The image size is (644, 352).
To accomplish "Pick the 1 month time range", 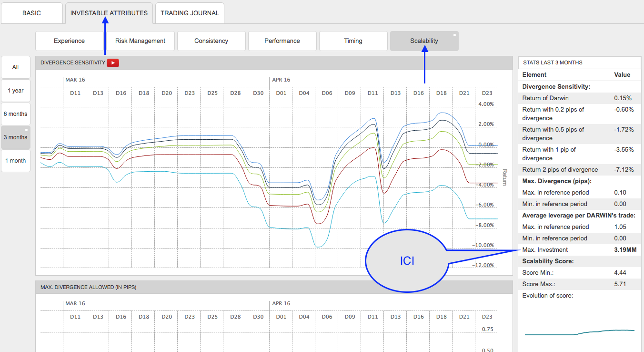I will 15,161.
